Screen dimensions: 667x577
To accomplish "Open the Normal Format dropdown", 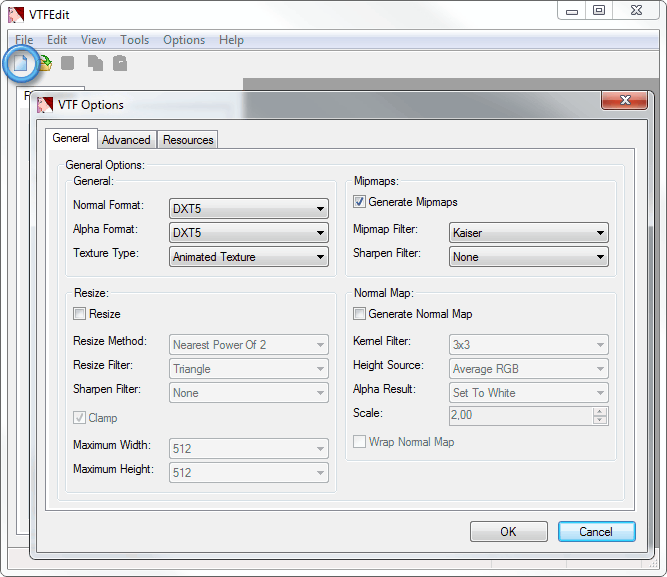I will coord(249,209).
